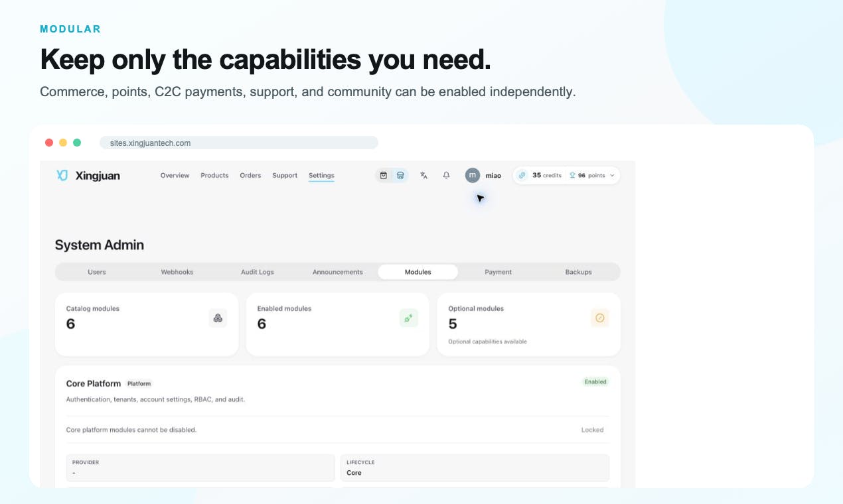Open the Announcements tab
This screenshot has height=504, width=843.
[338, 272]
